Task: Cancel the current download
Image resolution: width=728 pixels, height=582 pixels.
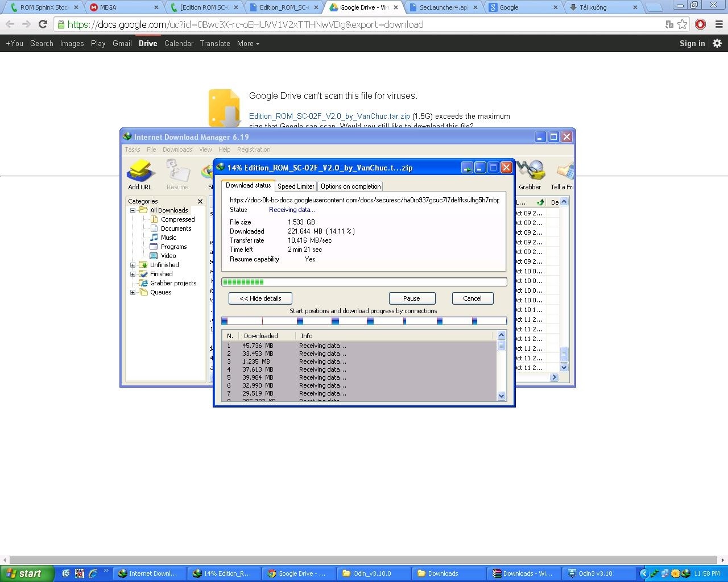Action: coord(472,298)
